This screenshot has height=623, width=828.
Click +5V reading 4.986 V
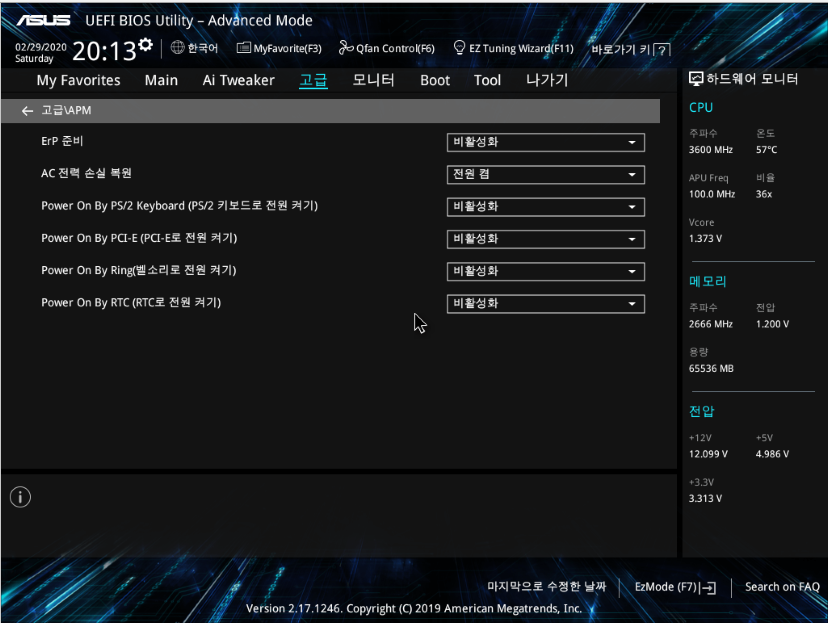coord(772,454)
